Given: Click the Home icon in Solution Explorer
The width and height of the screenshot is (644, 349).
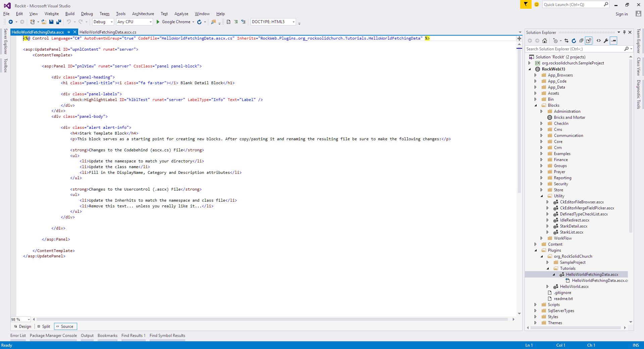Looking at the screenshot, I should 545,41.
